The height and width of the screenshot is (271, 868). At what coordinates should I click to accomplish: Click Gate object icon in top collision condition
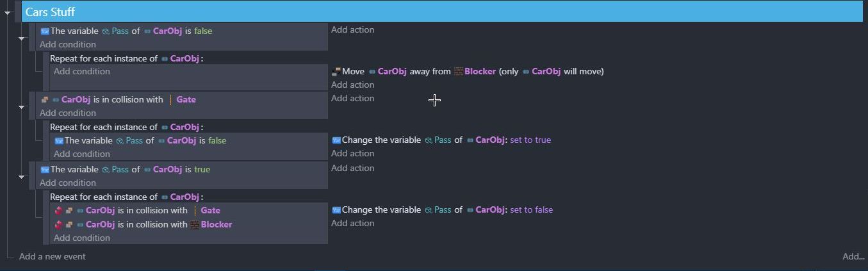[171, 99]
